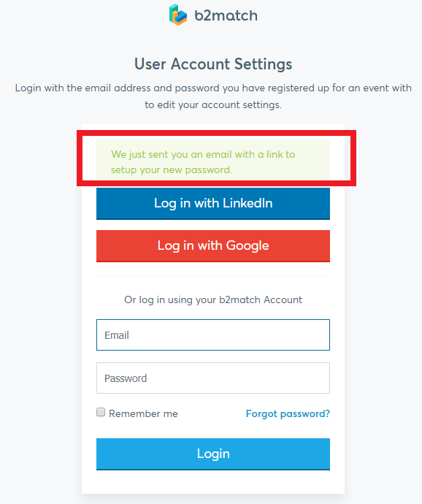This screenshot has width=422, height=504.
Task: Click the 'Email' placeholder text
Action: (x=117, y=335)
